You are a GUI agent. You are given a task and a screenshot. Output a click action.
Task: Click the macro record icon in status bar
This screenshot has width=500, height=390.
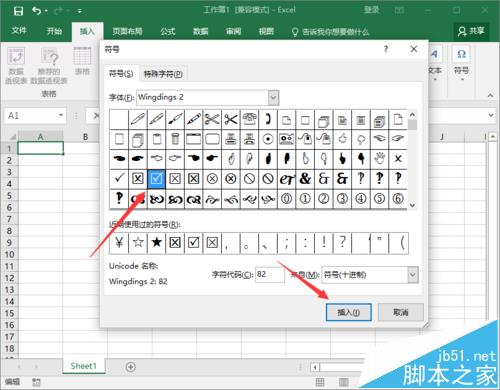[x=36, y=382]
